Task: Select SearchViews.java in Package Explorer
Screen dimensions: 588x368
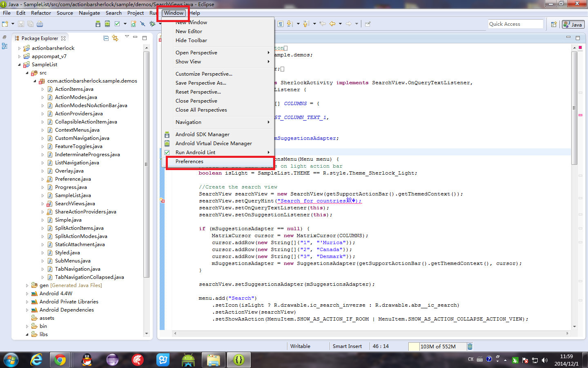Action: [75, 204]
